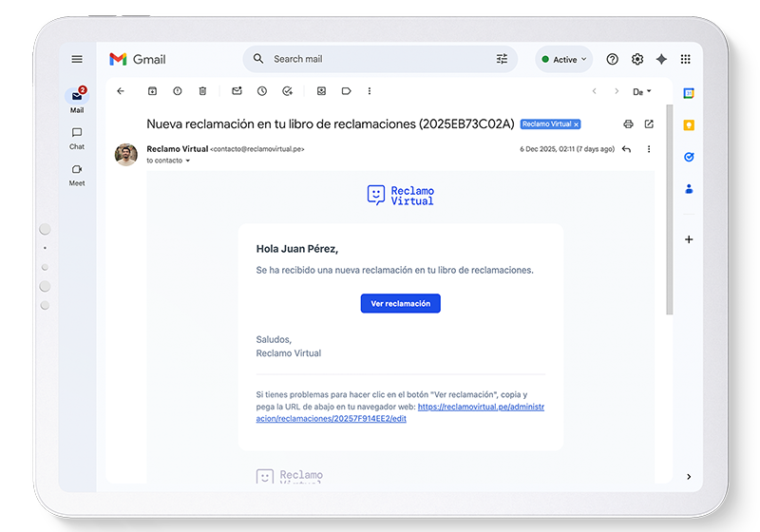Open email in new window

coord(649,124)
